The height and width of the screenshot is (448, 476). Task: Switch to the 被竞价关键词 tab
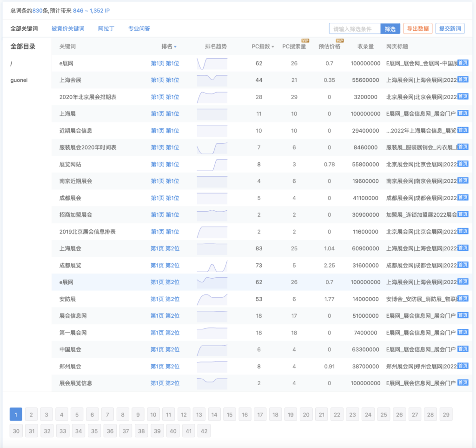click(68, 28)
